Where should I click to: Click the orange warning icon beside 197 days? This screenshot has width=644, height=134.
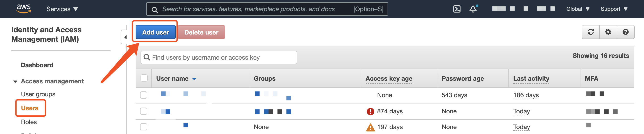tap(370, 127)
